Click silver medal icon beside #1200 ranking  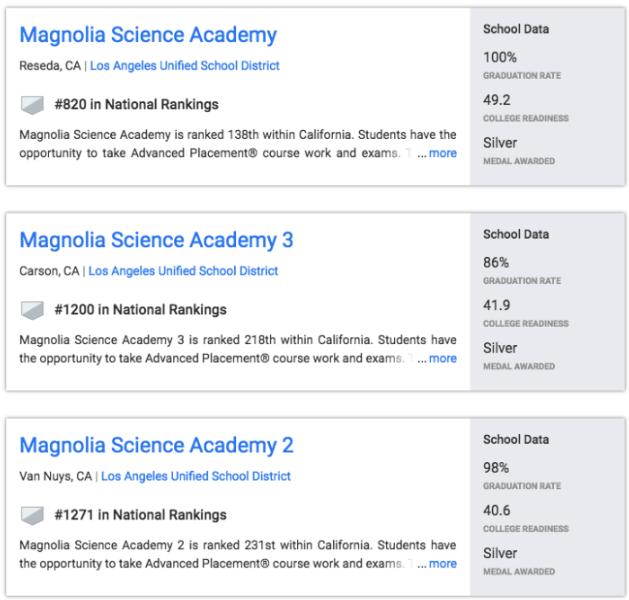33,309
